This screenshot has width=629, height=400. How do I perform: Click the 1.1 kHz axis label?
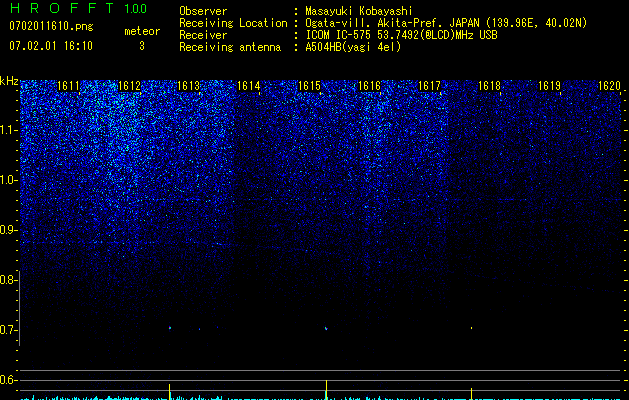pyautogui.click(x=9, y=130)
